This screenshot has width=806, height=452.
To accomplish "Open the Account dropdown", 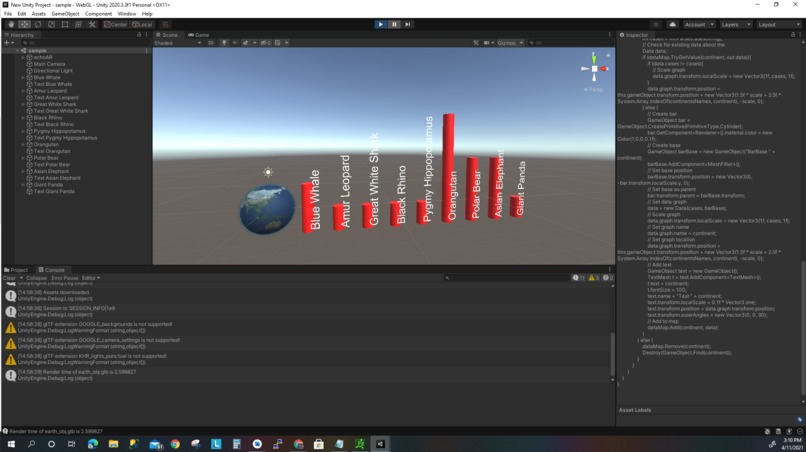I will [x=699, y=24].
